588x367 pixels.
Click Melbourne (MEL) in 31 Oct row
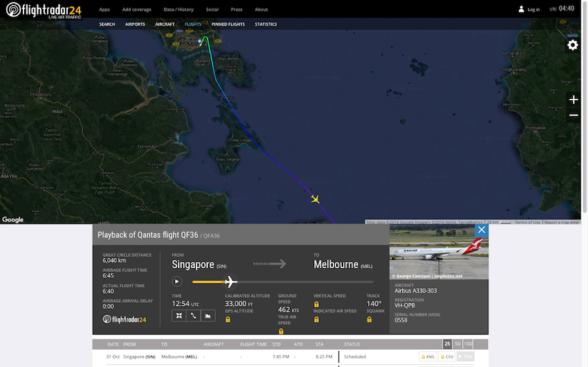pyautogui.click(x=179, y=357)
